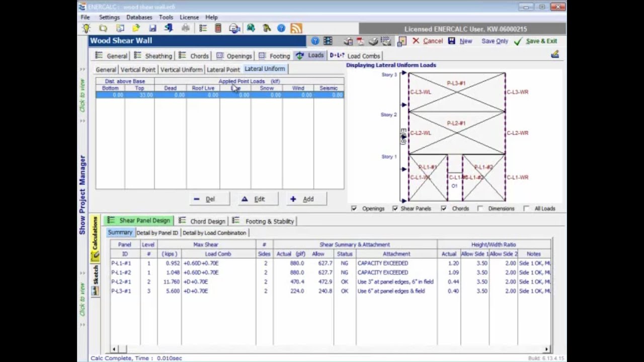The width and height of the screenshot is (644, 362).
Task: Click left arrow of results horizontal scrollbar
Action: point(114,348)
